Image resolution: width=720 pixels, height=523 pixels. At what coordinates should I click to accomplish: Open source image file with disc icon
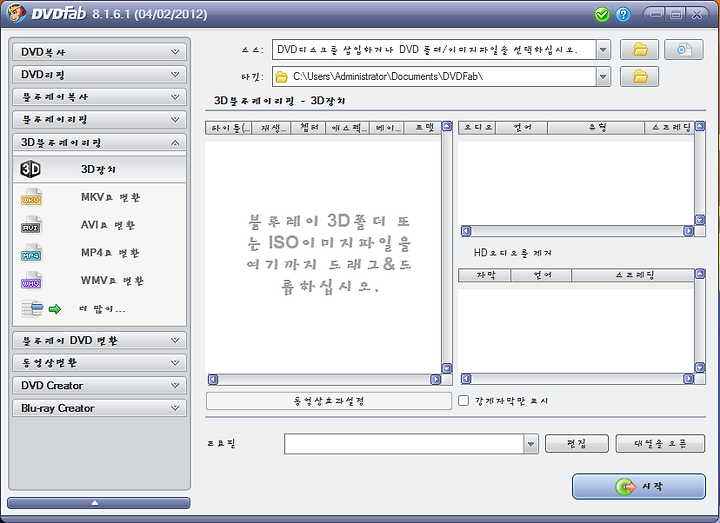684,50
